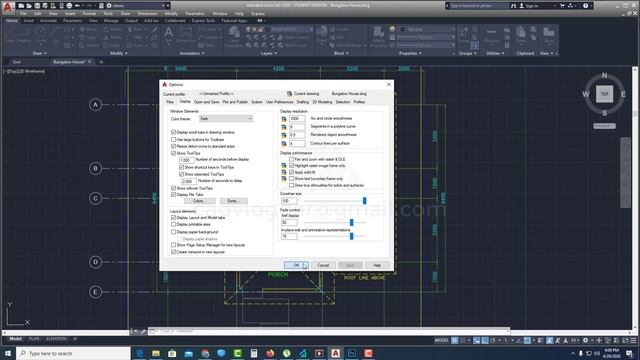Switch to the Selection tab in Options
Viewport: 640px width, 360px height.
click(343, 102)
